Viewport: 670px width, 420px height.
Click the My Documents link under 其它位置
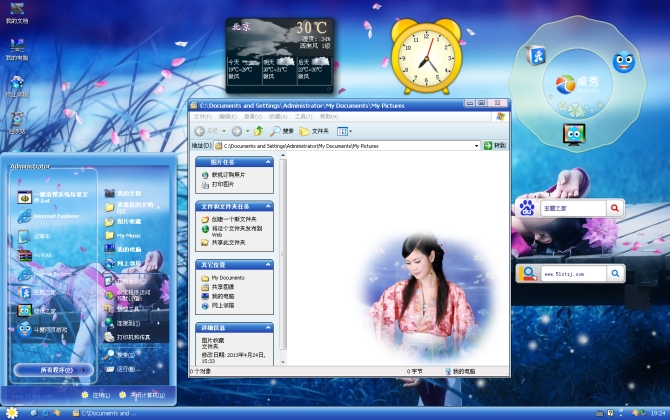pos(227,277)
